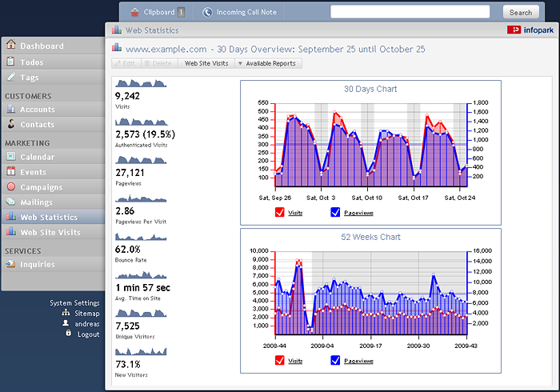Click the Logout padlock icon

click(x=68, y=333)
